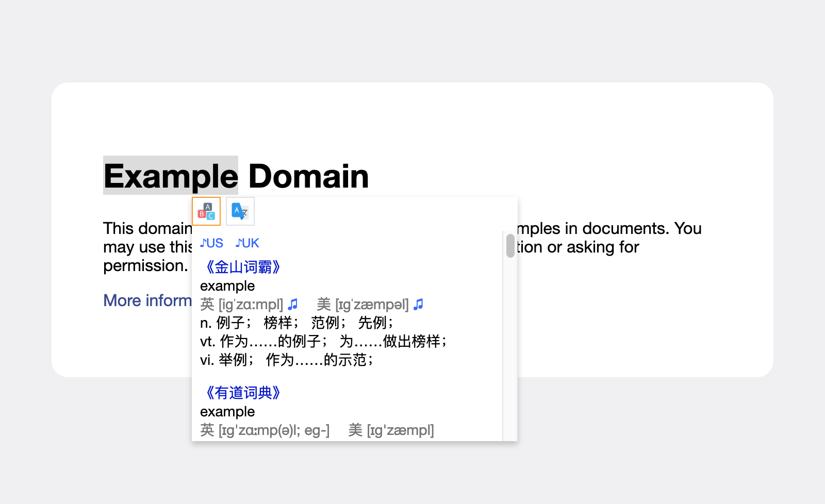Open the ABC dictionary lookup icon
The image size is (825, 504).
[x=206, y=211]
